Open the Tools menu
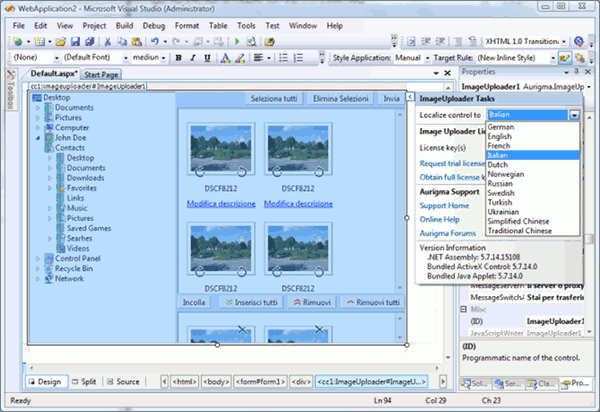Image resolution: width=600 pixels, height=412 pixels. point(246,26)
